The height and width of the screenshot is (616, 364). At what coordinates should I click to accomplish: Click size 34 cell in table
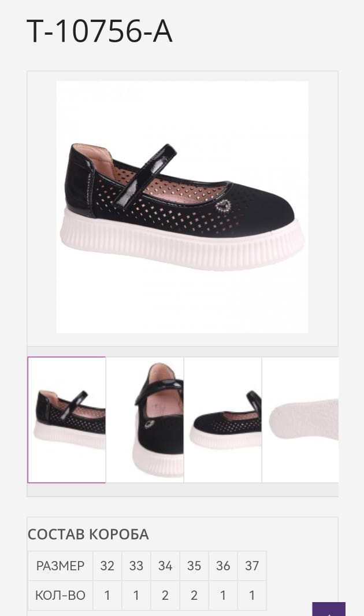pos(165,566)
